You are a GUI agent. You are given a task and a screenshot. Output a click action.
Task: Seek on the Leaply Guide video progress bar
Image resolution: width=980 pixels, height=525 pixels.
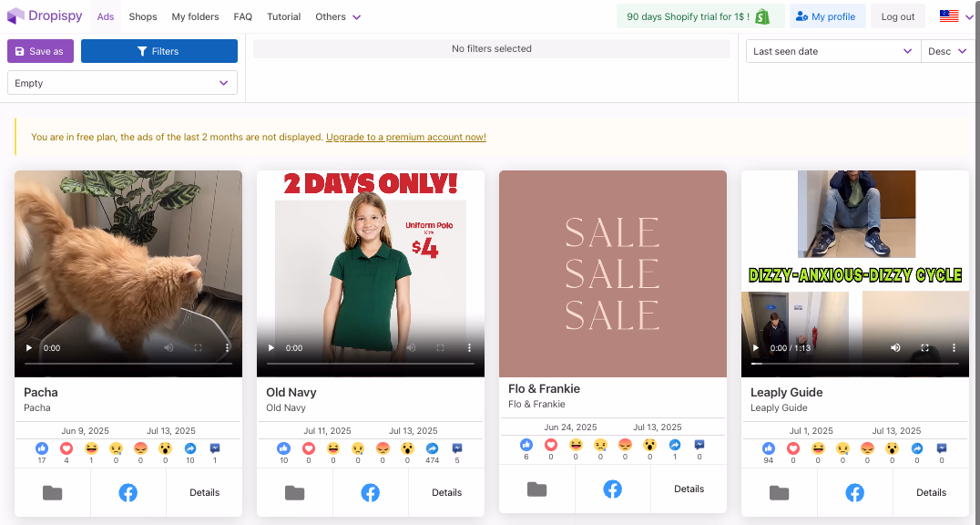(x=855, y=363)
